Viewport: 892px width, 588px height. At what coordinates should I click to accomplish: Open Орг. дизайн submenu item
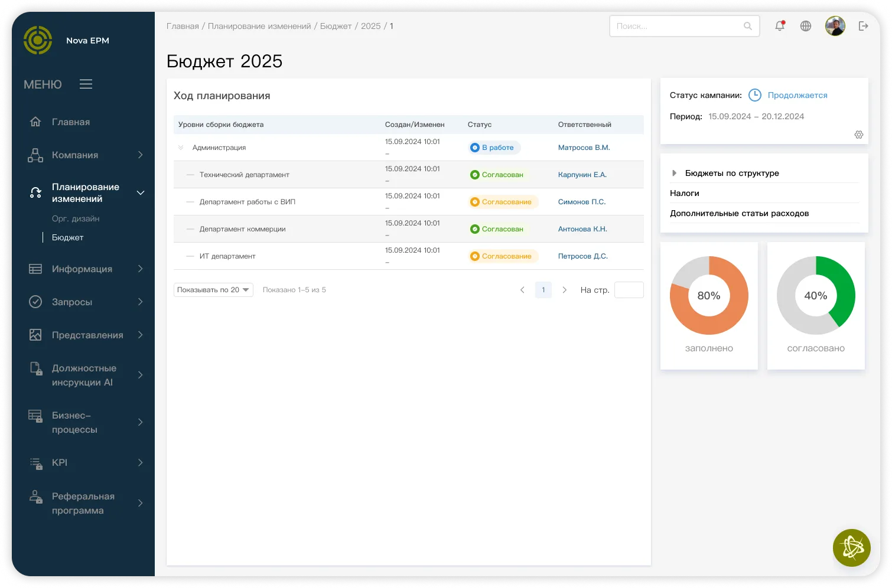coord(76,218)
